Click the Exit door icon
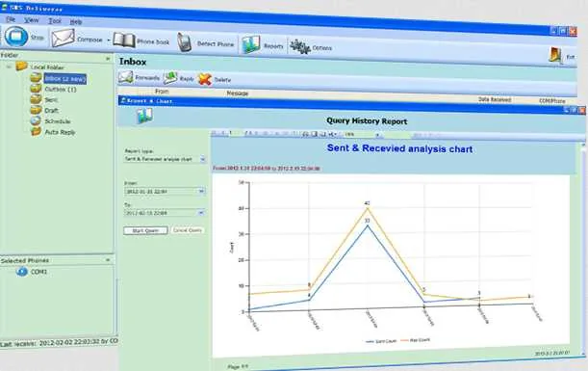 pos(555,55)
